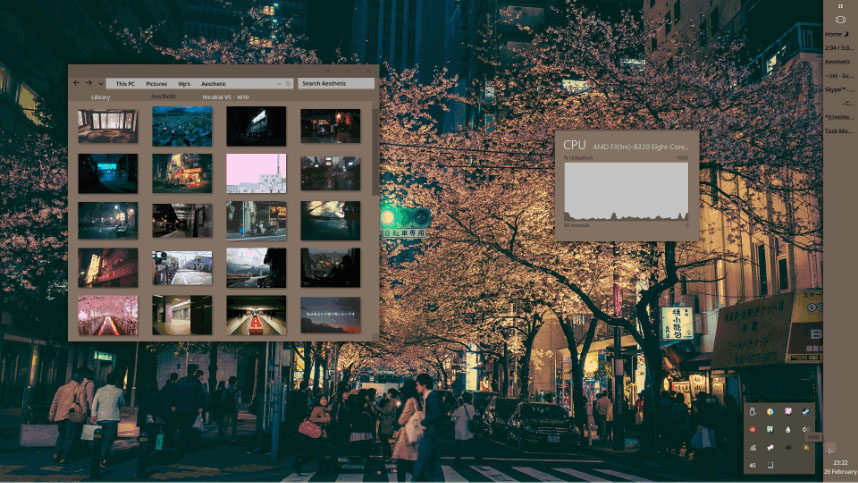Switch to the 2:04 / 3:0... taskbar window
This screenshot has height=483, width=858.
(838, 48)
